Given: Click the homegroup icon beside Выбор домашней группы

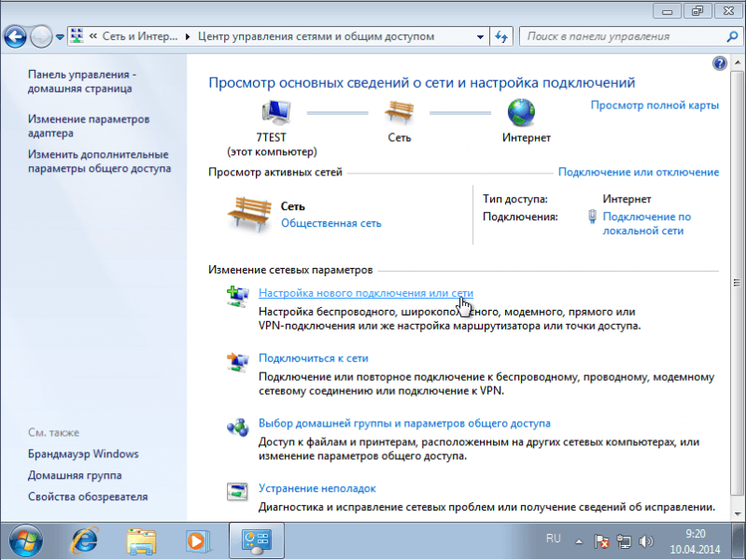Looking at the screenshot, I should [x=237, y=427].
